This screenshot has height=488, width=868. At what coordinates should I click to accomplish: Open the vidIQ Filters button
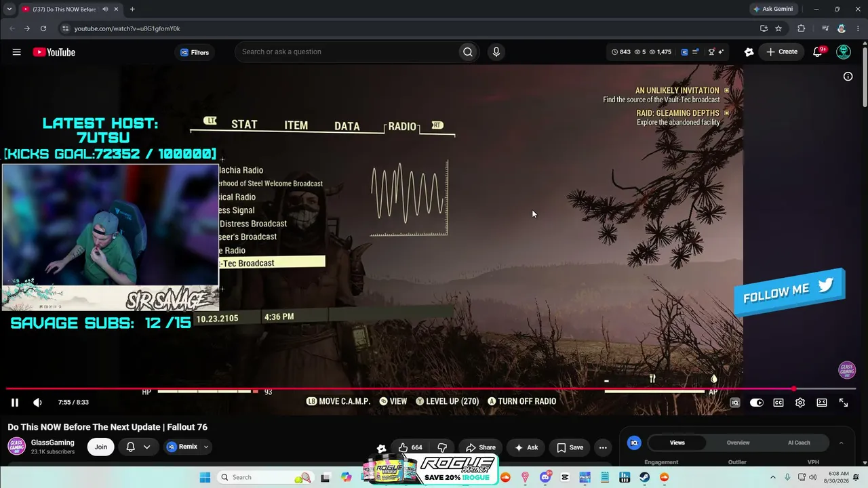click(x=195, y=52)
